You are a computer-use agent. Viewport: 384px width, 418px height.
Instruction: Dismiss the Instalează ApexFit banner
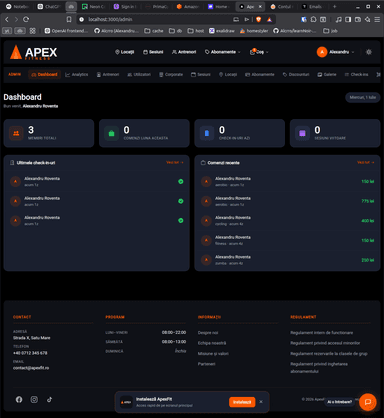tap(261, 402)
